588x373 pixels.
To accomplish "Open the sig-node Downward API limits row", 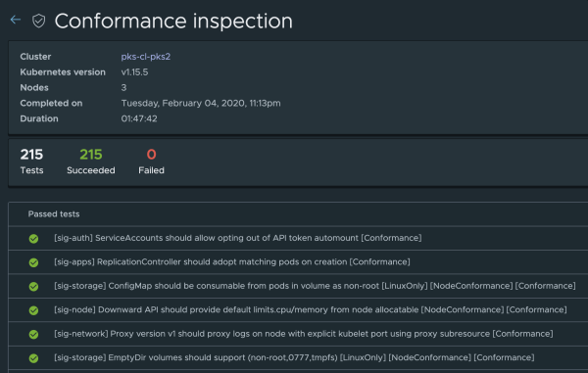I will pos(298,310).
